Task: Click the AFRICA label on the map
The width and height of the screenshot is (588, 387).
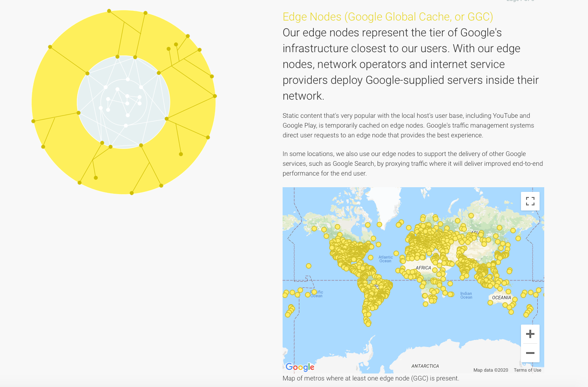Action: click(424, 268)
